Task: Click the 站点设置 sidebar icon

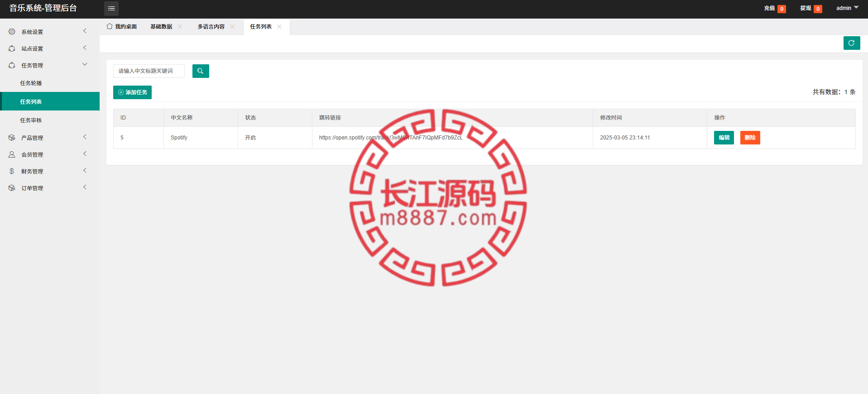Action: click(x=12, y=48)
